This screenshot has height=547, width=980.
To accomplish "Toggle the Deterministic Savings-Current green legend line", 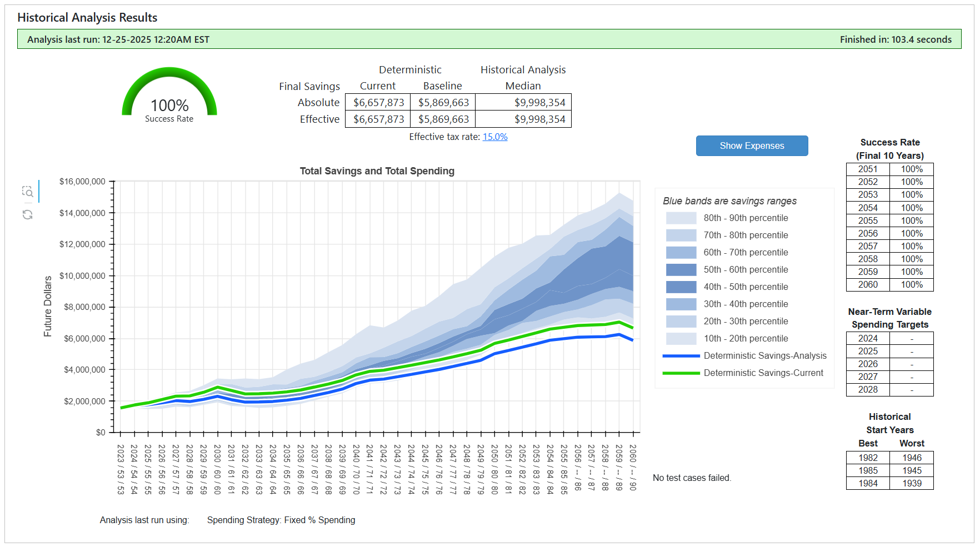I will (x=681, y=373).
